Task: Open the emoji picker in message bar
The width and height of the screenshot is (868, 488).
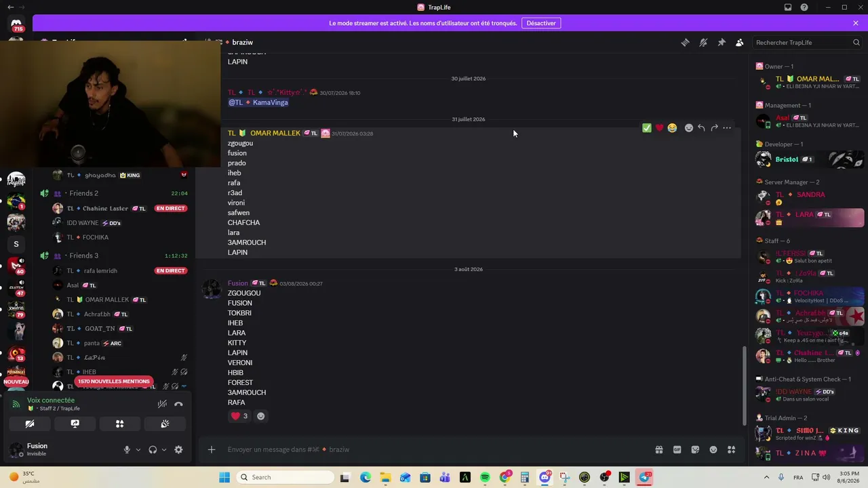Action: [713, 449]
